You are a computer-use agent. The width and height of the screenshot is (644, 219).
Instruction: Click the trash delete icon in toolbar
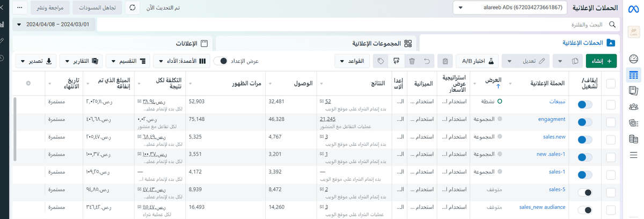pyautogui.click(x=412, y=61)
